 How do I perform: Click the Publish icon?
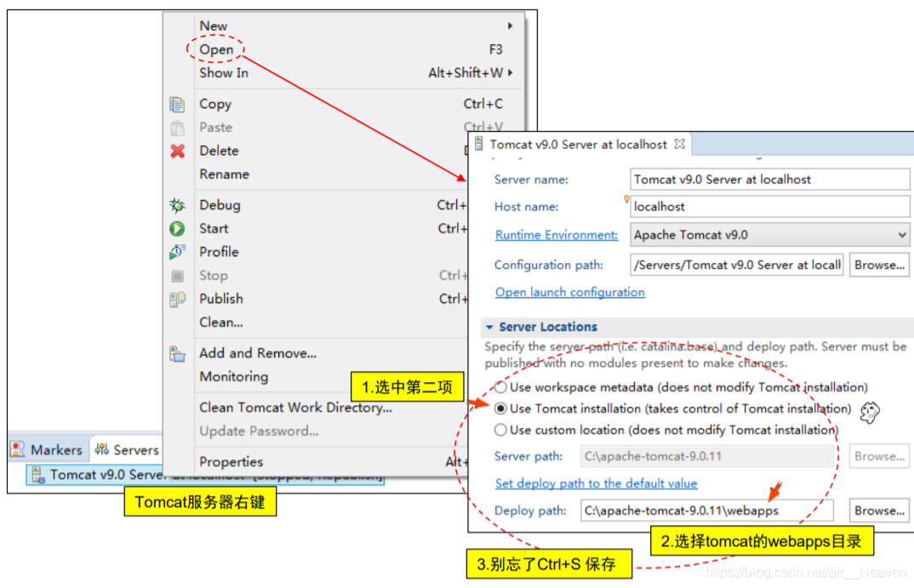(x=177, y=299)
